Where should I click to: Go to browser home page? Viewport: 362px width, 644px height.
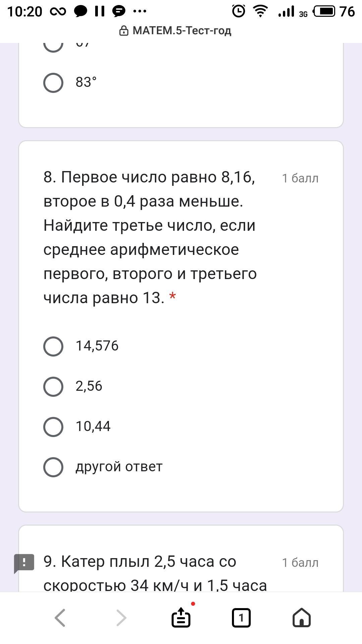(302, 618)
